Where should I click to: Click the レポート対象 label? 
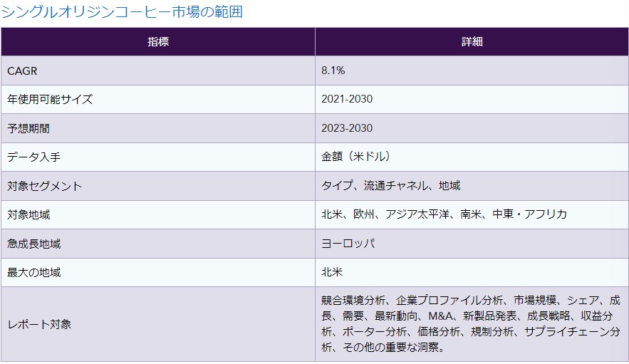(x=39, y=324)
